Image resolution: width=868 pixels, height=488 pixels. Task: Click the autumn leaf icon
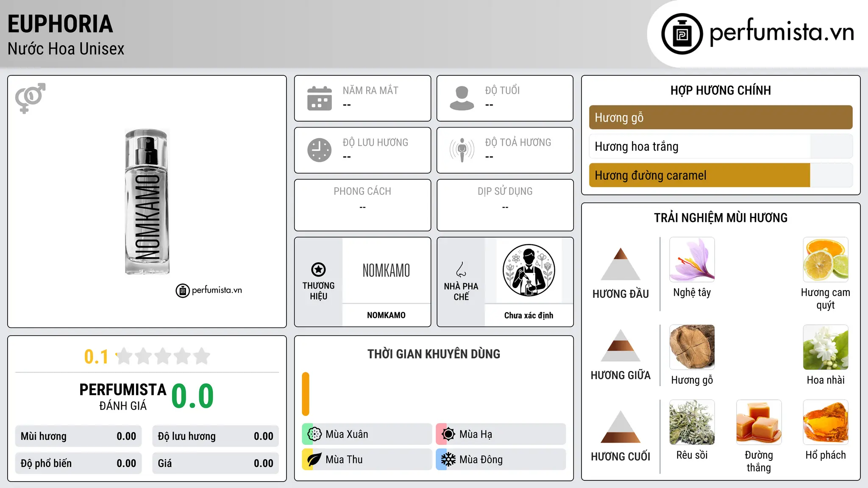click(314, 460)
